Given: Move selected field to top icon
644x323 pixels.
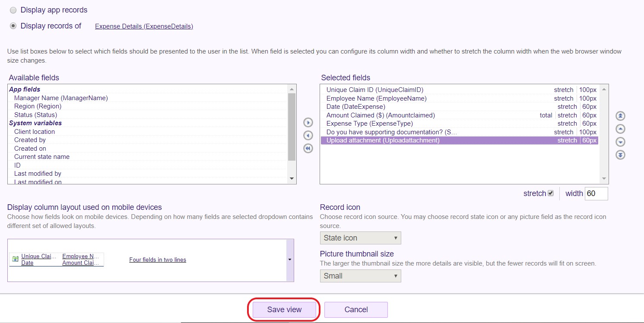Looking at the screenshot, I should coord(620,116).
